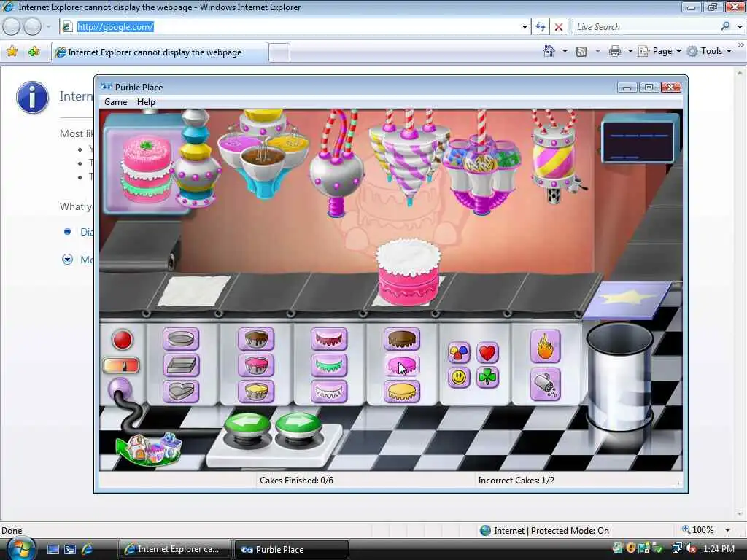Expand the zoom level 100% dropdown

[x=727, y=530]
